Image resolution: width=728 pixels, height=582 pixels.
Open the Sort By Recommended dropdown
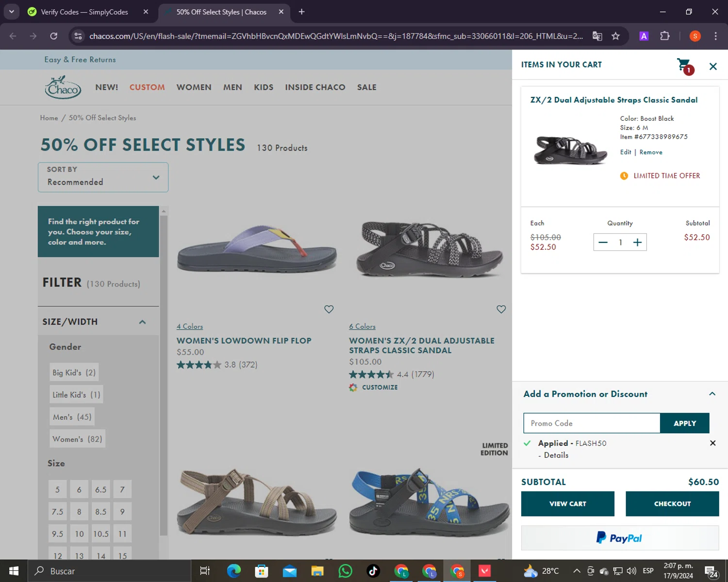(103, 177)
